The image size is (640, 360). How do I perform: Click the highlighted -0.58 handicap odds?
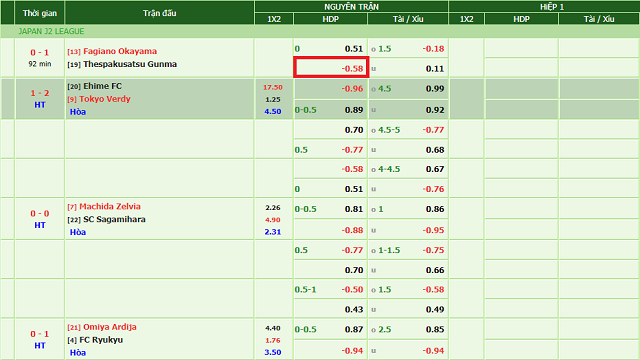(x=352, y=68)
